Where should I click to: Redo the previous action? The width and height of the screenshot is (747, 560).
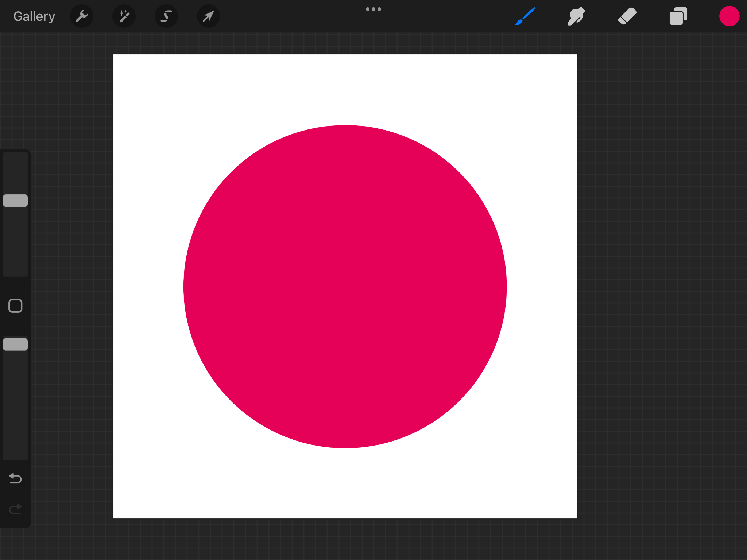[x=15, y=509]
